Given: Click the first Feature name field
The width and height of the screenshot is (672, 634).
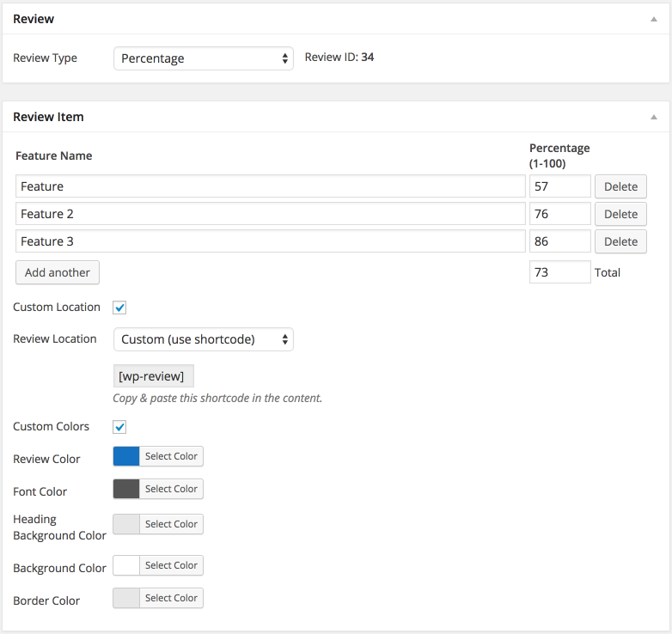Looking at the screenshot, I should point(271,186).
